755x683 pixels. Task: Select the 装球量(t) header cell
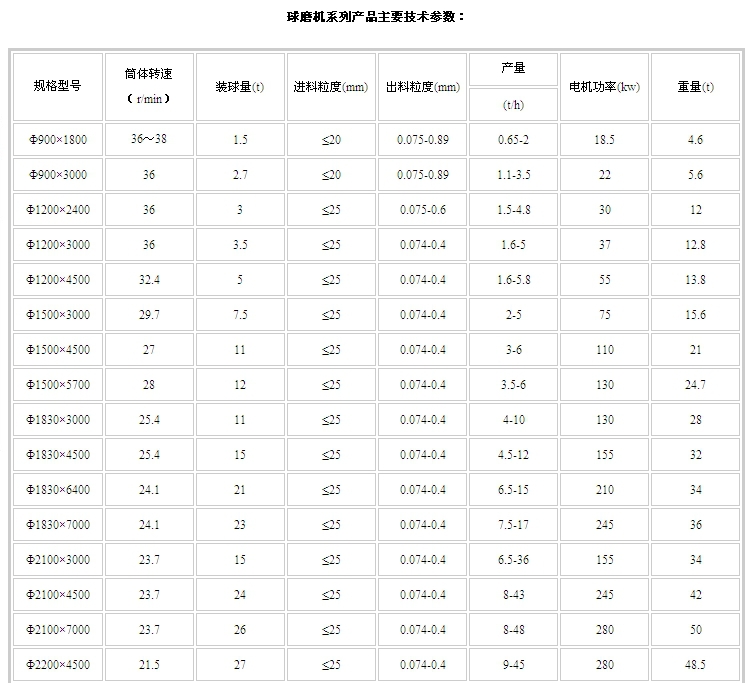(x=240, y=87)
